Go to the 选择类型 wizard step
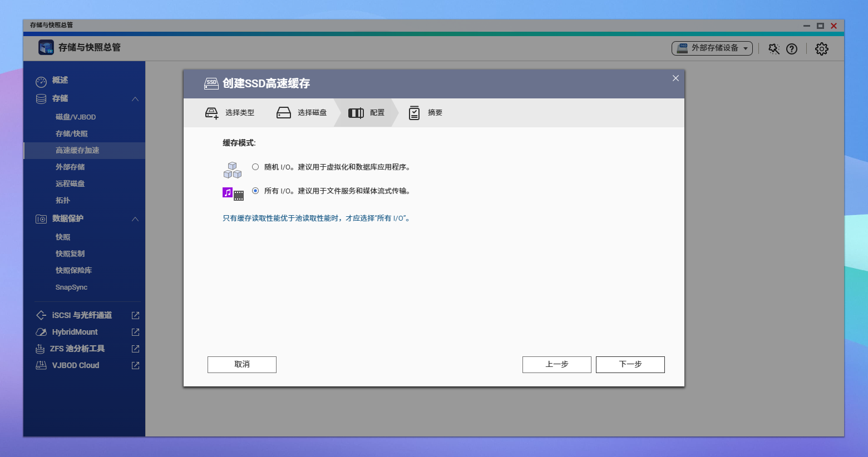Screen dimensions: 868x457 [230, 113]
